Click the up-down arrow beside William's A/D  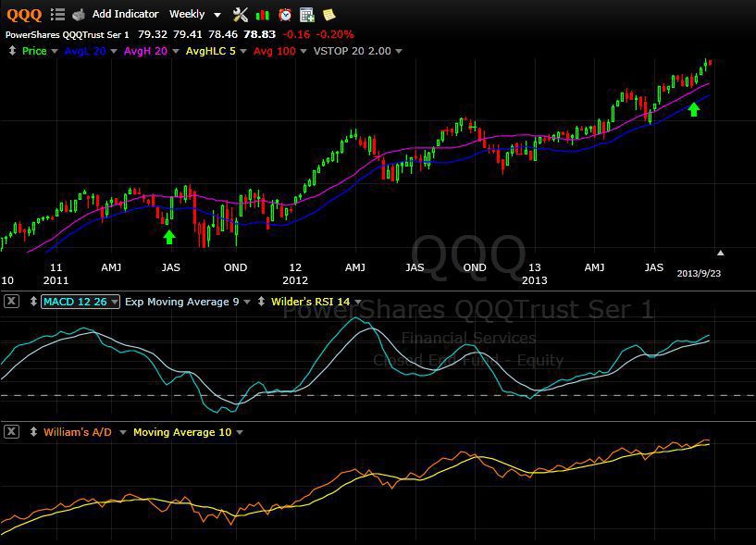tap(33, 432)
